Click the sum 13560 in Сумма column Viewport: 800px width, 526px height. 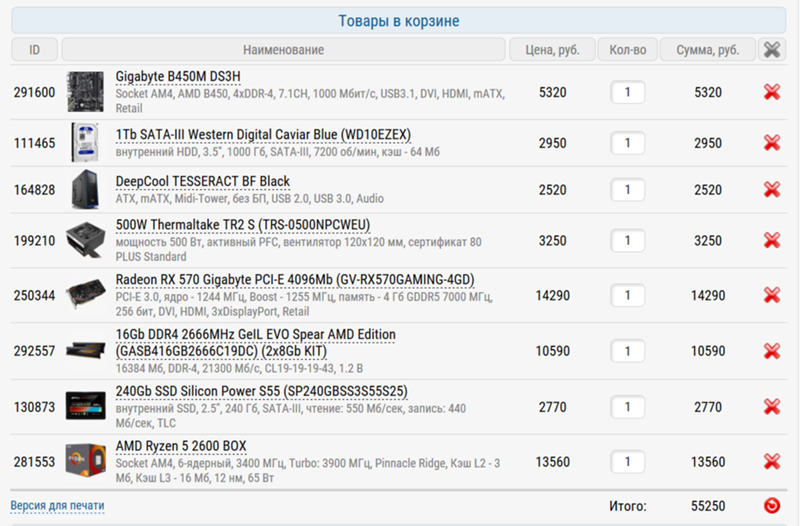pos(708,462)
